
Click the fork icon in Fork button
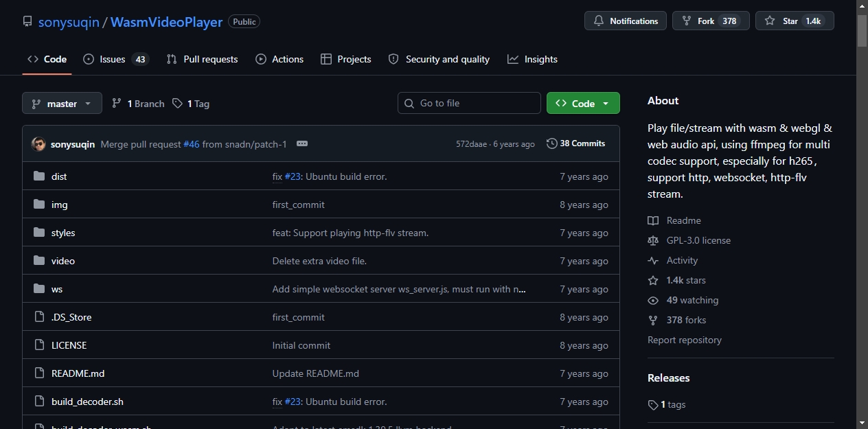point(687,21)
